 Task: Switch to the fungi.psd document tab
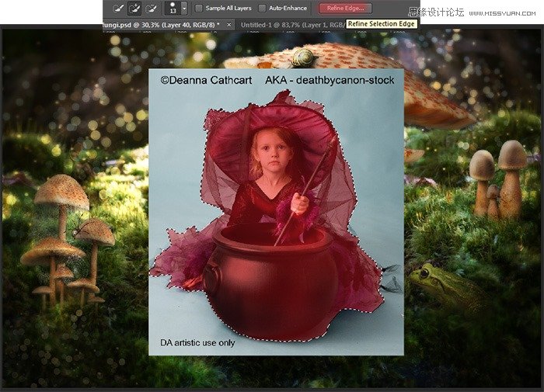[x=162, y=25]
